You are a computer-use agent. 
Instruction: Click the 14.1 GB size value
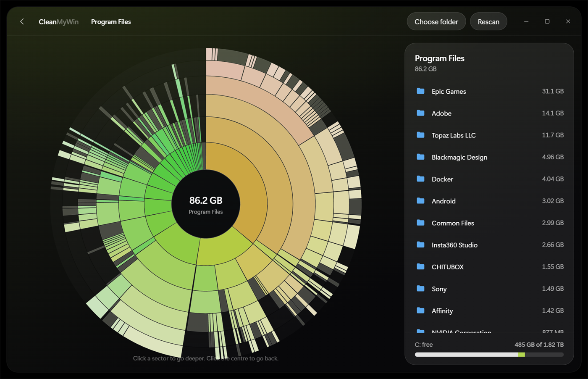pos(553,113)
